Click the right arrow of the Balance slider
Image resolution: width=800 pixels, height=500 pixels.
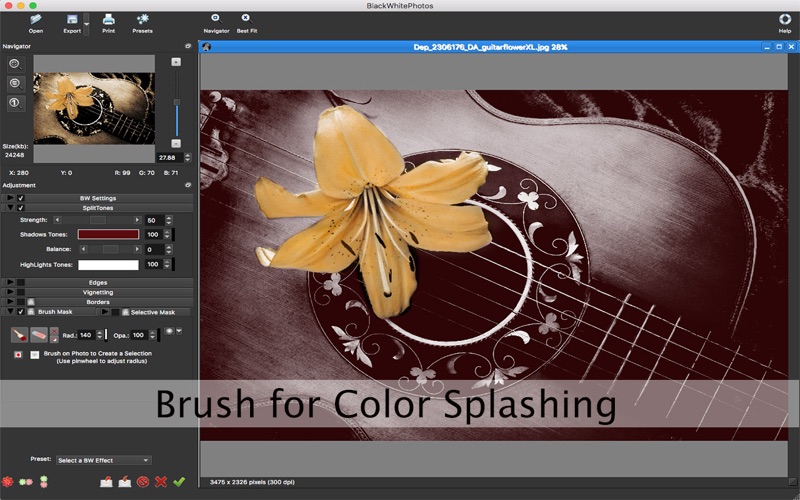click(137, 249)
